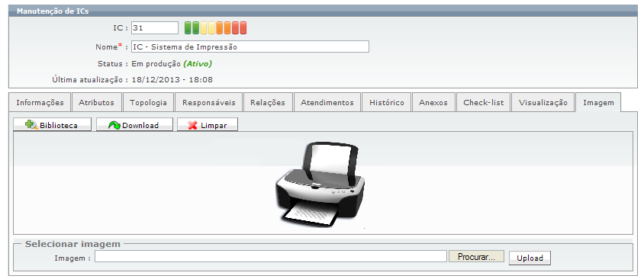
Task: Click the 'Manutenção de ICs' panel title
Action: click(53, 11)
